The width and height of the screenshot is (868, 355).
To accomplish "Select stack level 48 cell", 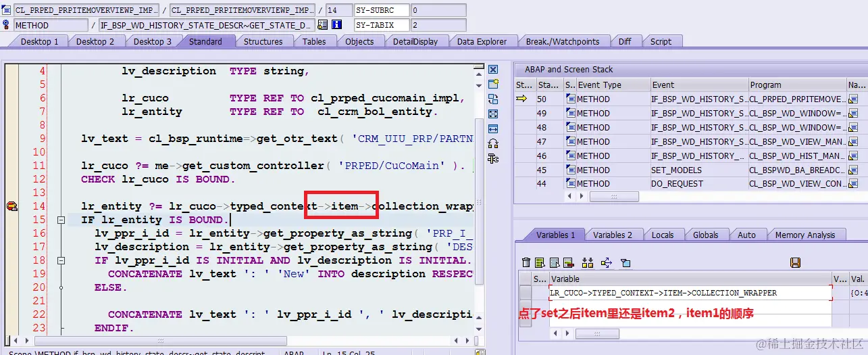I will pyautogui.click(x=548, y=128).
